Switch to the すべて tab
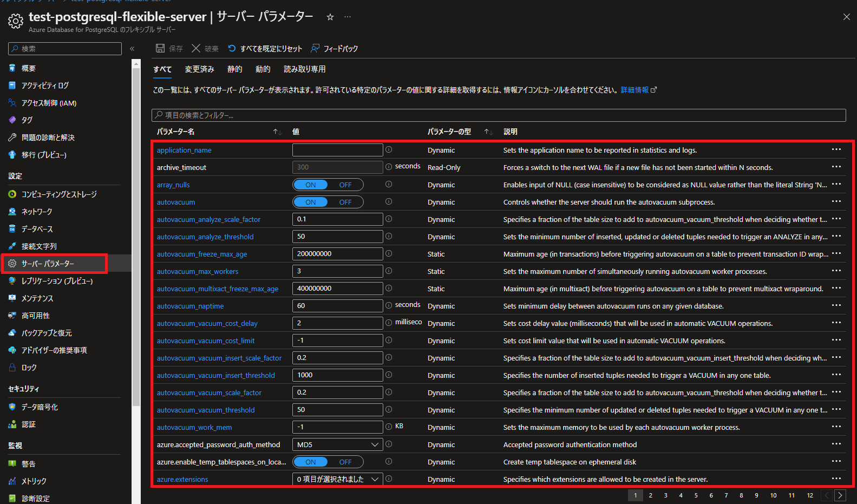Image resolution: width=857 pixels, height=504 pixels. click(162, 69)
